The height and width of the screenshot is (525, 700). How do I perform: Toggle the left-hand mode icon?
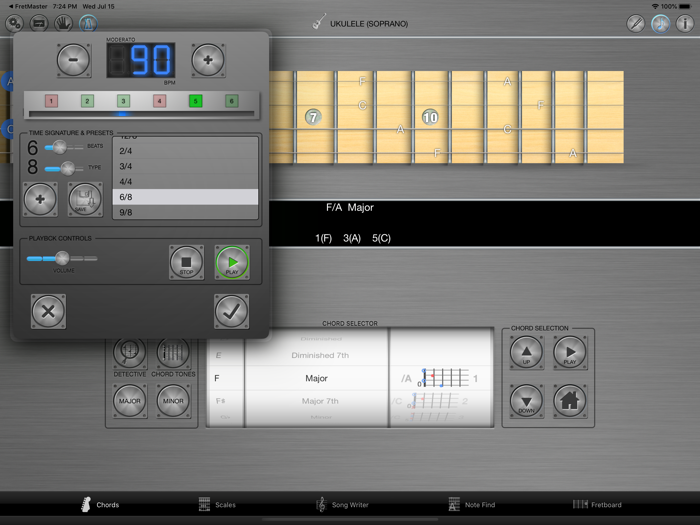click(x=63, y=23)
